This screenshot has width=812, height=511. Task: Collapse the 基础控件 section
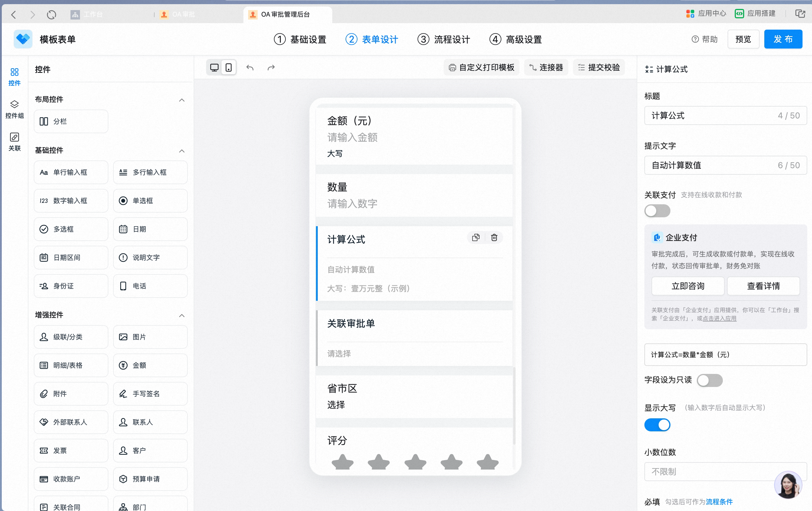(182, 151)
